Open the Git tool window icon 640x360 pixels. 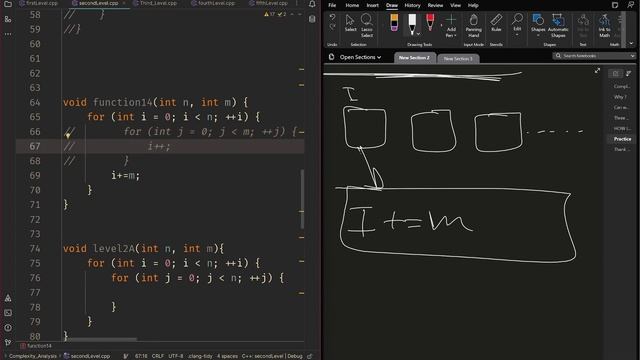coord(8,342)
